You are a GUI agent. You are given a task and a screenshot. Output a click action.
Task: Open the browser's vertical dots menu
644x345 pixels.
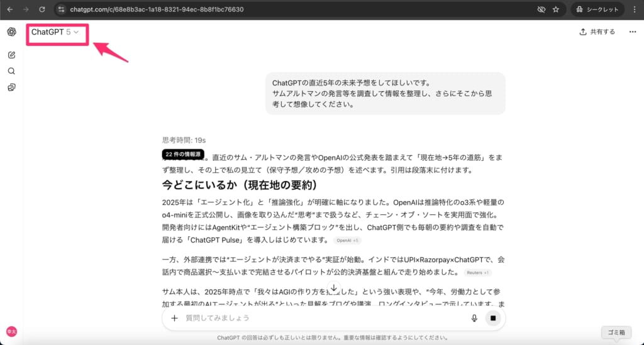click(634, 10)
